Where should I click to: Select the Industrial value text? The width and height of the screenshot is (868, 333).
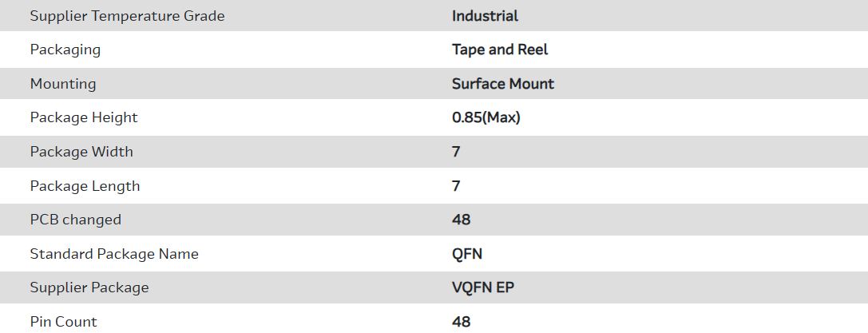(x=485, y=16)
